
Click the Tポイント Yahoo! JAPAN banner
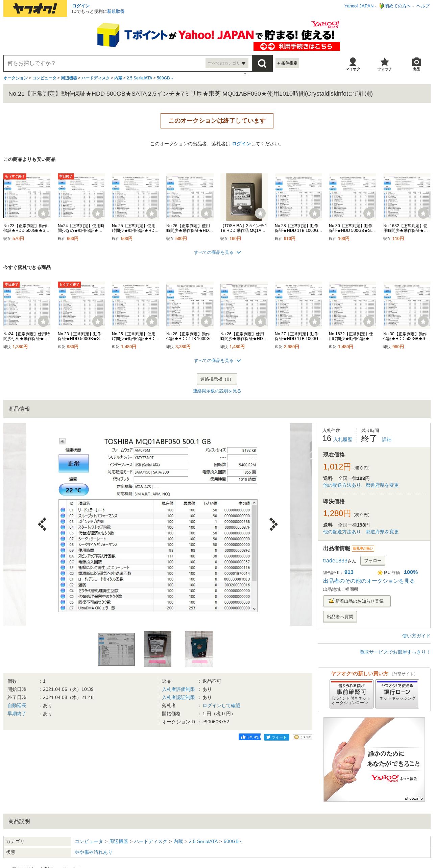pyautogui.click(x=218, y=35)
